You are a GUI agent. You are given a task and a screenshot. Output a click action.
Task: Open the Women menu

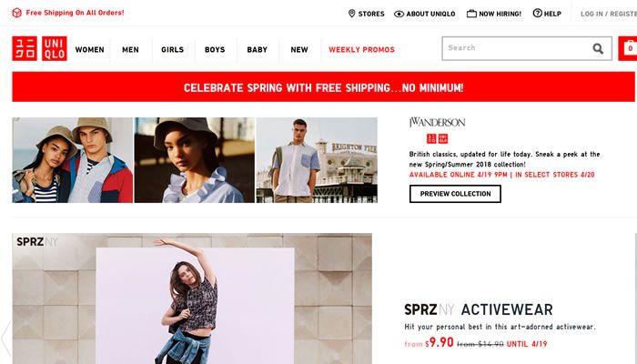coord(90,49)
